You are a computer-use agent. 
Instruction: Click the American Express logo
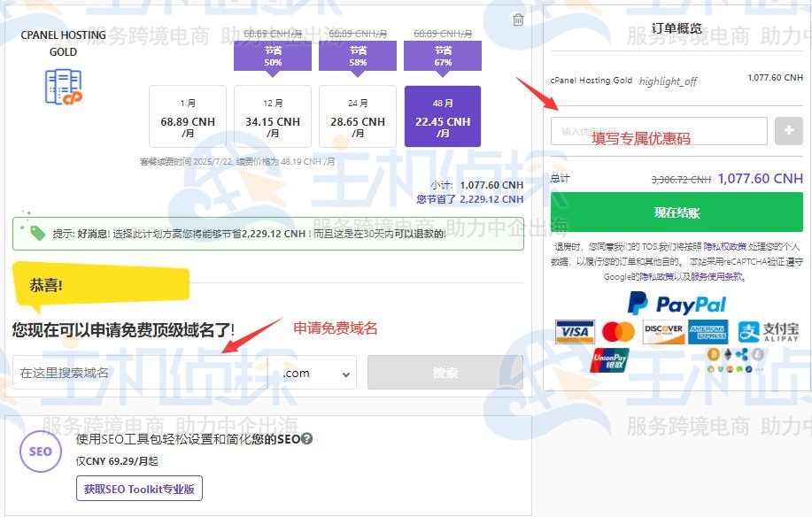(708, 332)
